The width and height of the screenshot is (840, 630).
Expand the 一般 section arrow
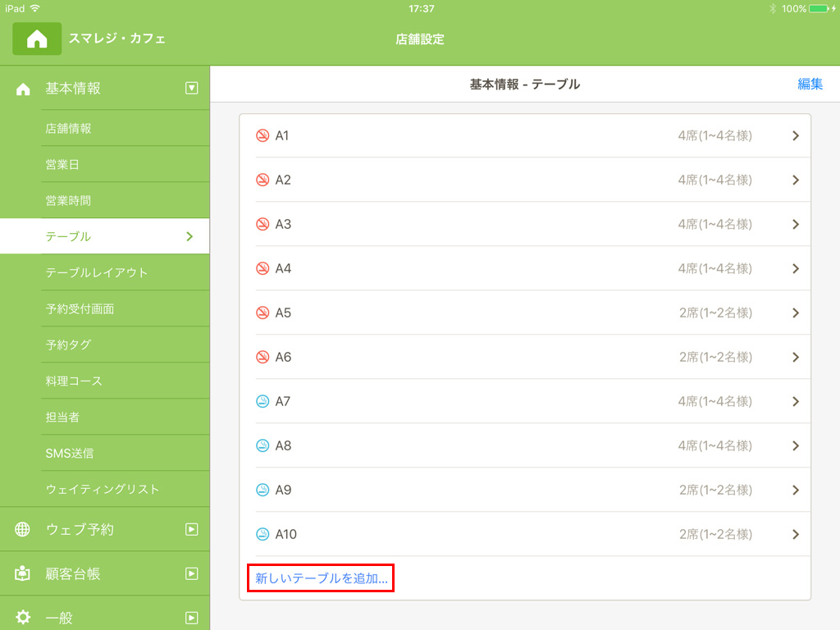coord(192,618)
